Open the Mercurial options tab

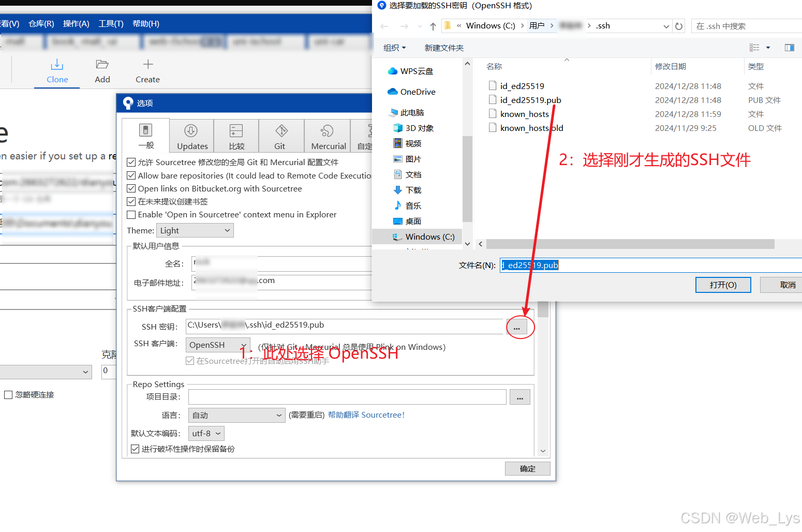(328, 137)
